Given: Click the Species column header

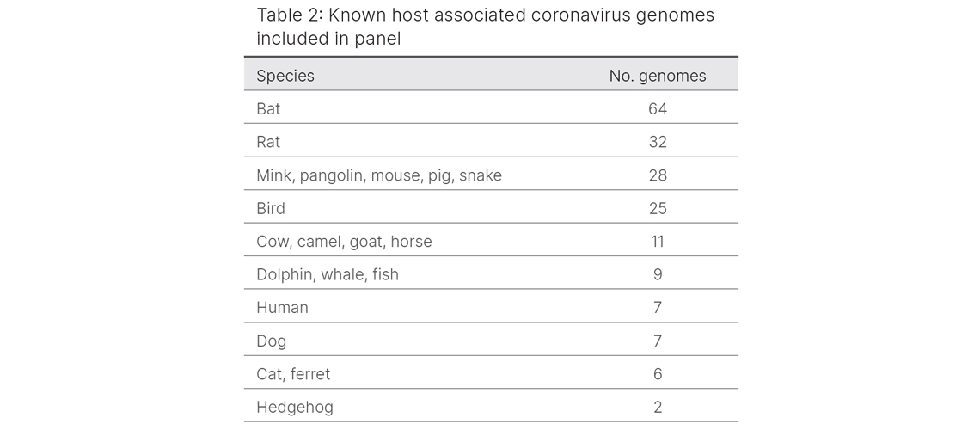Looking at the screenshot, I should point(285,76).
